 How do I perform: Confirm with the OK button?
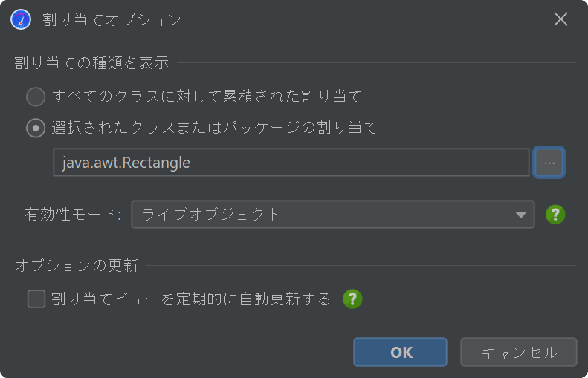(x=400, y=352)
